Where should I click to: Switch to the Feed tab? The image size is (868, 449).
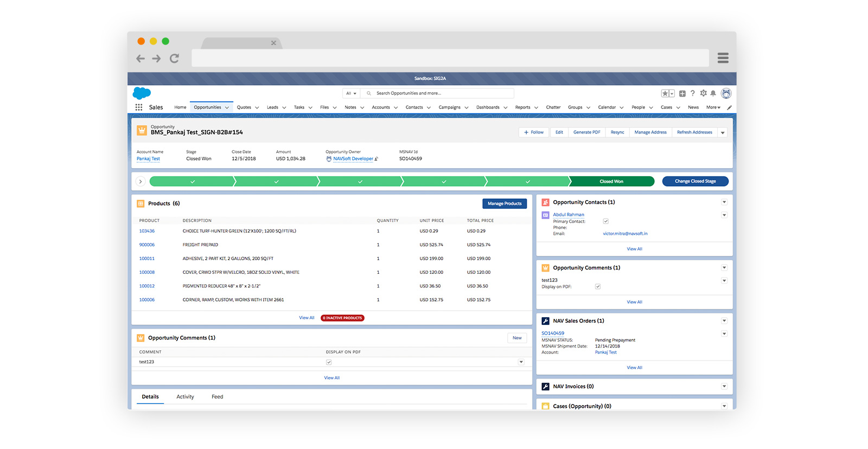point(218,397)
